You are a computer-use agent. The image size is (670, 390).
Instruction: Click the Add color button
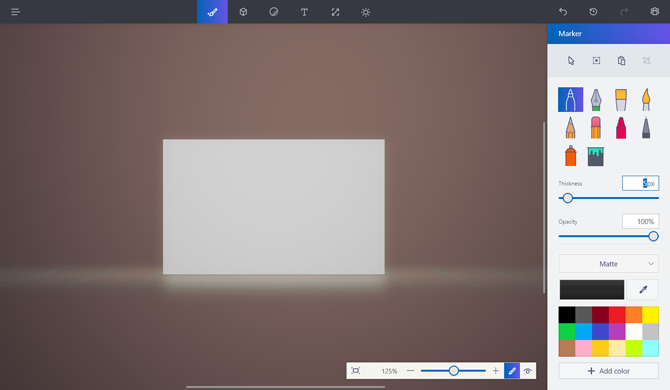tap(608, 371)
